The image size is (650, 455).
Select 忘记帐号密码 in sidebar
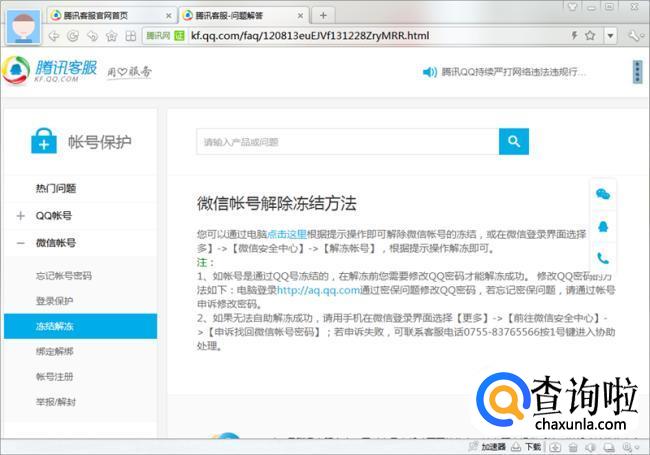(x=63, y=276)
